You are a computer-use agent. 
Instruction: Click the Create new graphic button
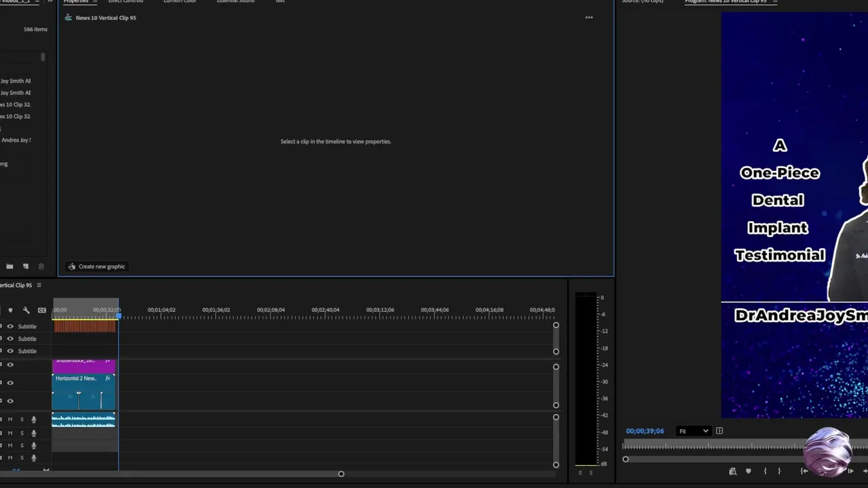pyautogui.click(x=96, y=266)
